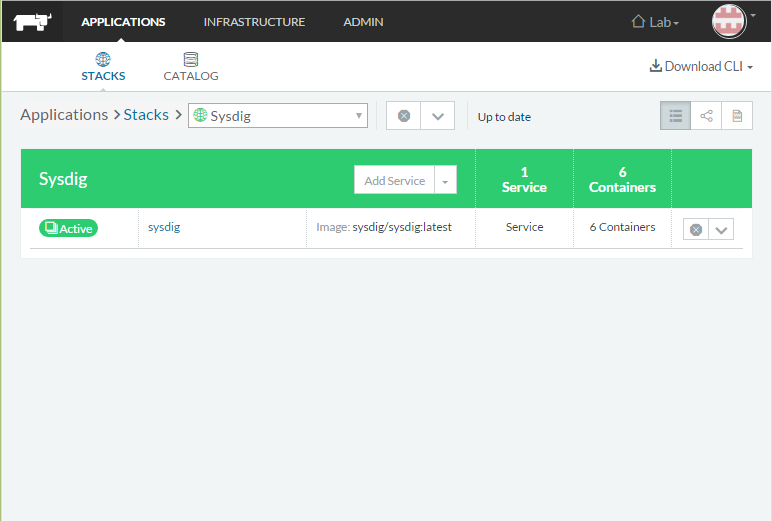
Task: Expand the Add Service dropdown arrow
Action: pos(445,181)
